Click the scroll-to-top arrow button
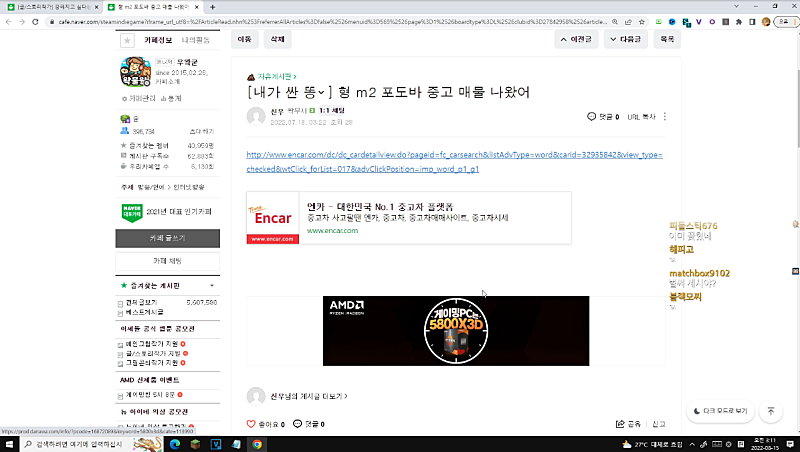The height and width of the screenshot is (452, 800). (x=771, y=411)
